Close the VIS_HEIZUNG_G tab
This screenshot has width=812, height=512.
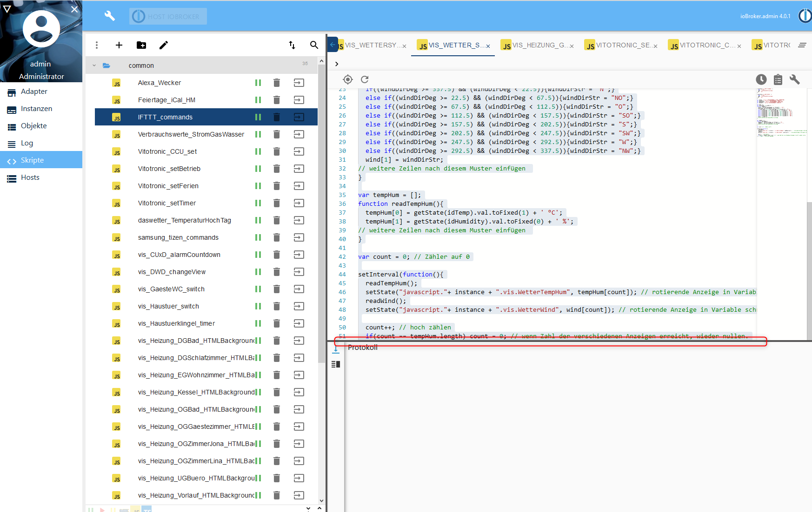point(572,46)
